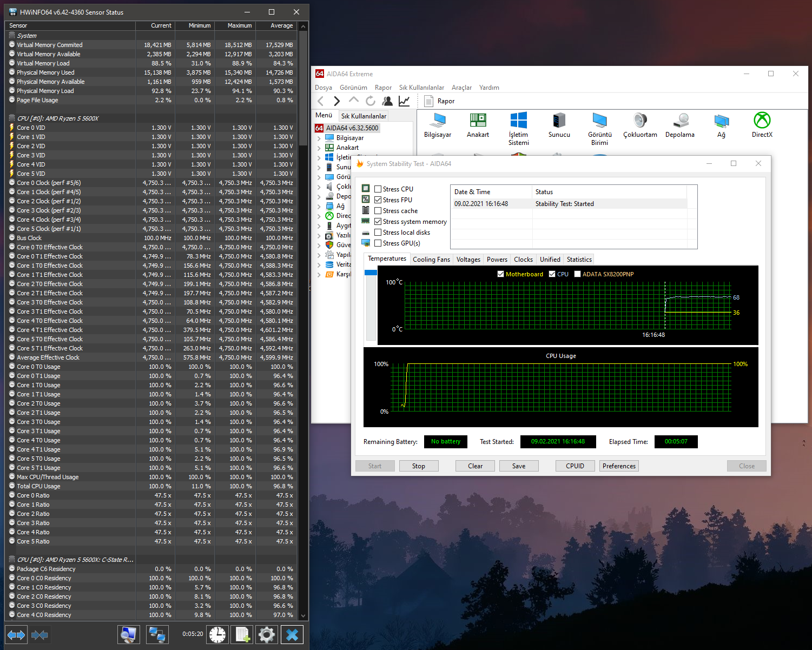Toggle Motherboard graph legend checkbox
The width and height of the screenshot is (812, 650).
click(x=500, y=274)
